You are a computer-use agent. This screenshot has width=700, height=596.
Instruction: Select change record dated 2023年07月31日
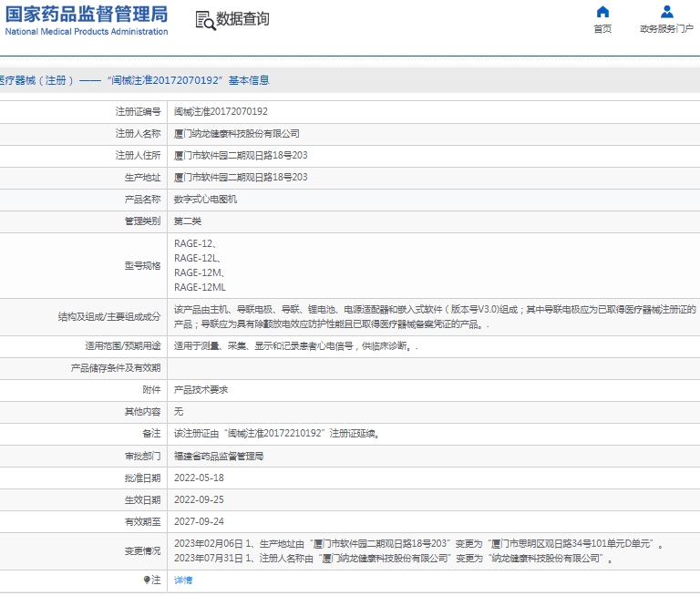coord(394,559)
